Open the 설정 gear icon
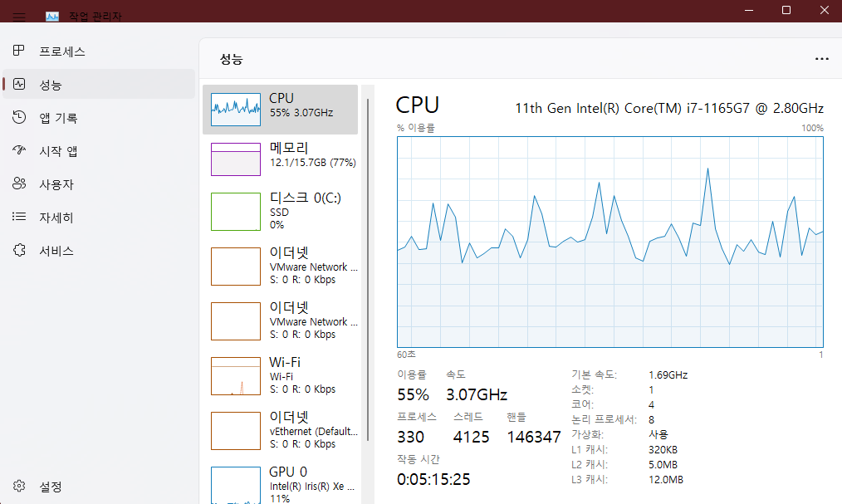 point(19,486)
